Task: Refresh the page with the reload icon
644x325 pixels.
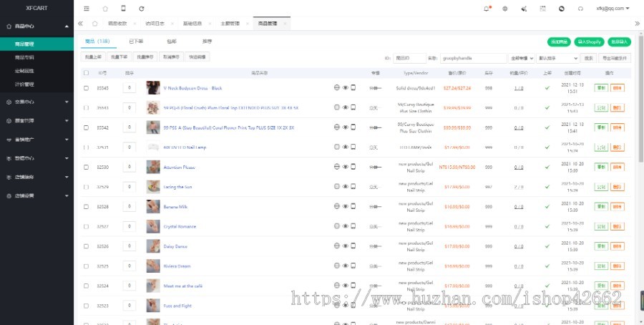Action: (141, 8)
